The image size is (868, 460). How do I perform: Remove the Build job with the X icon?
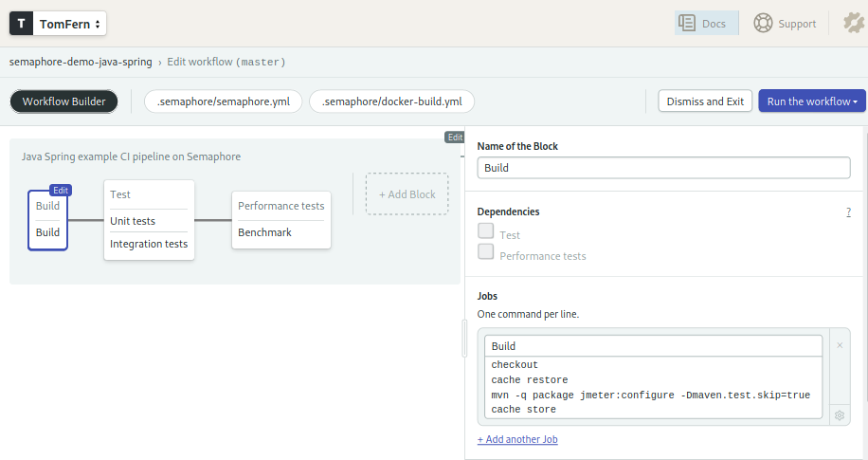(x=840, y=345)
